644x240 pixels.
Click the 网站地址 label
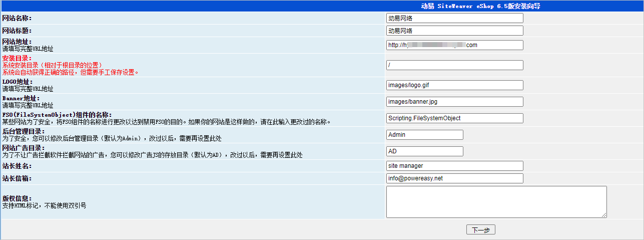(x=18, y=42)
